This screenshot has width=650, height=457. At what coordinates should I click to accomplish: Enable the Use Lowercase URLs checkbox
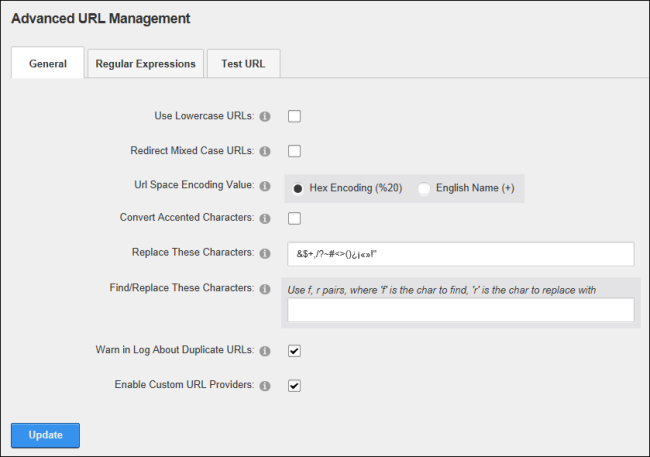click(x=294, y=116)
